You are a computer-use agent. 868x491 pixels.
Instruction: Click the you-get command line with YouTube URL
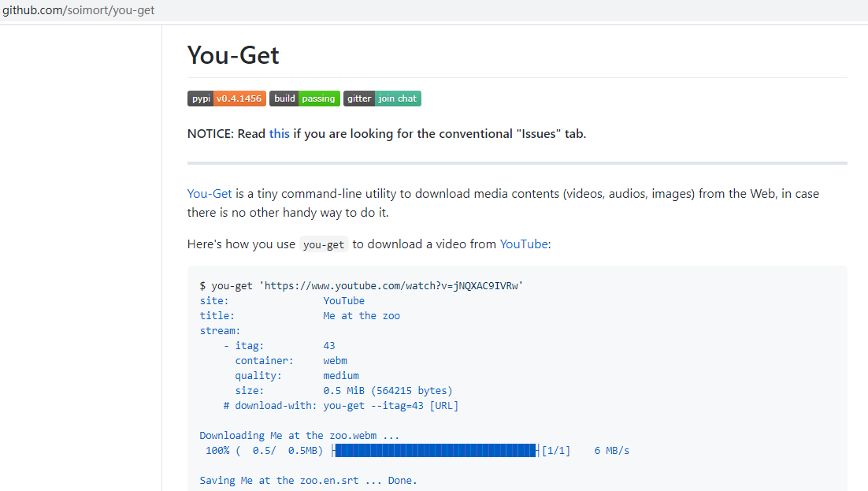point(361,286)
